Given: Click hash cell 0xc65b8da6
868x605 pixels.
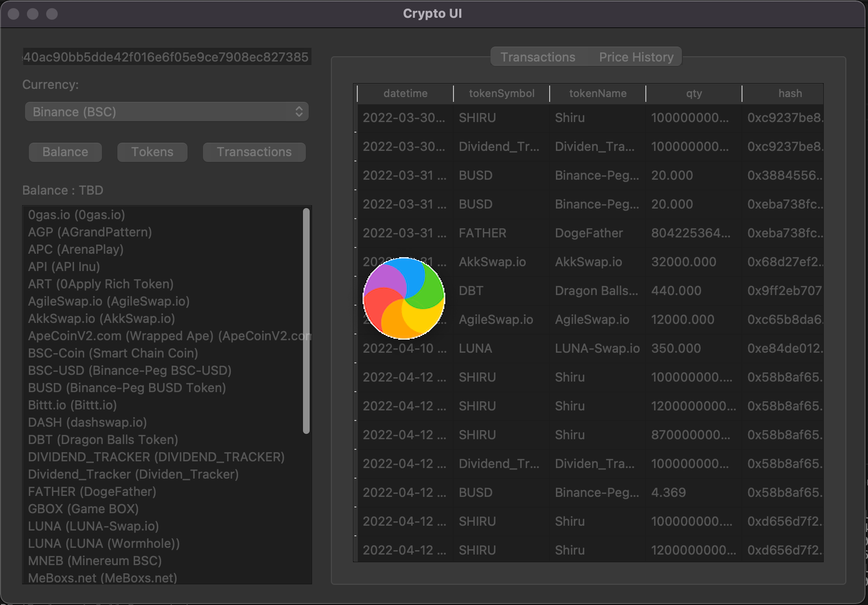Looking at the screenshot, I should [x=783, y=320].
